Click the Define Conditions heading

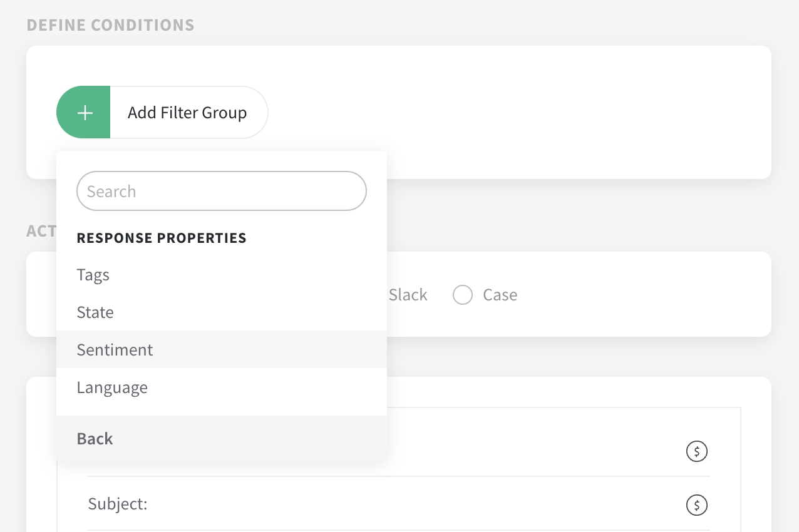point(110,25)
